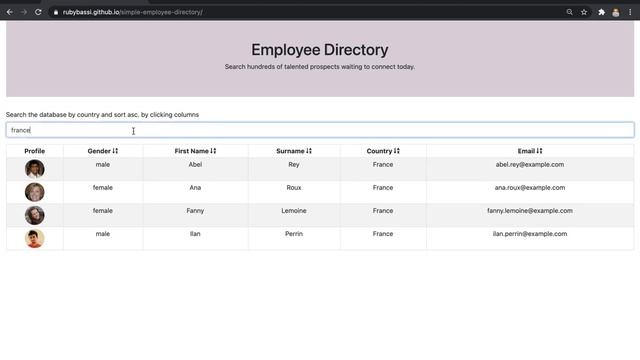Click Abel Rey's profile photo
640x360 pixels.
(x=35, y=169)
